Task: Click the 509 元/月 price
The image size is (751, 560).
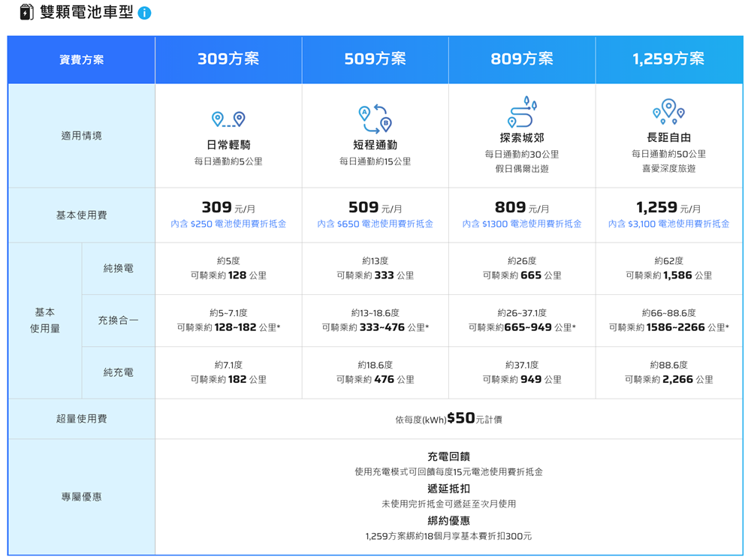Action: (x=375, y=208)
